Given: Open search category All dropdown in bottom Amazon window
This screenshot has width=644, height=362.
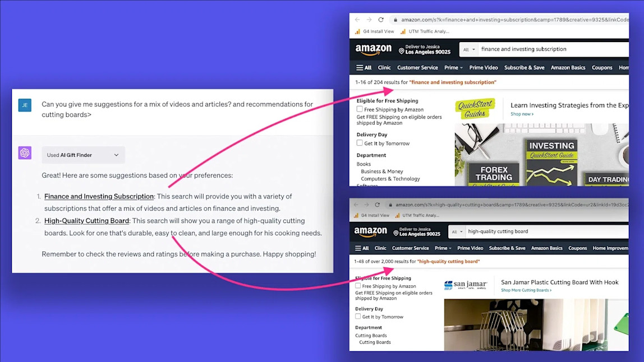Looking at the screenshot, I should coord(457,231).
